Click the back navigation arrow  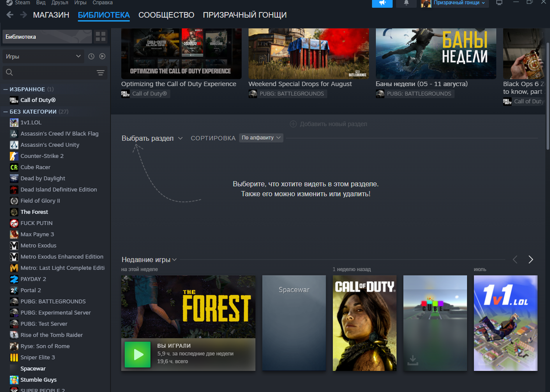click(10, 15)
